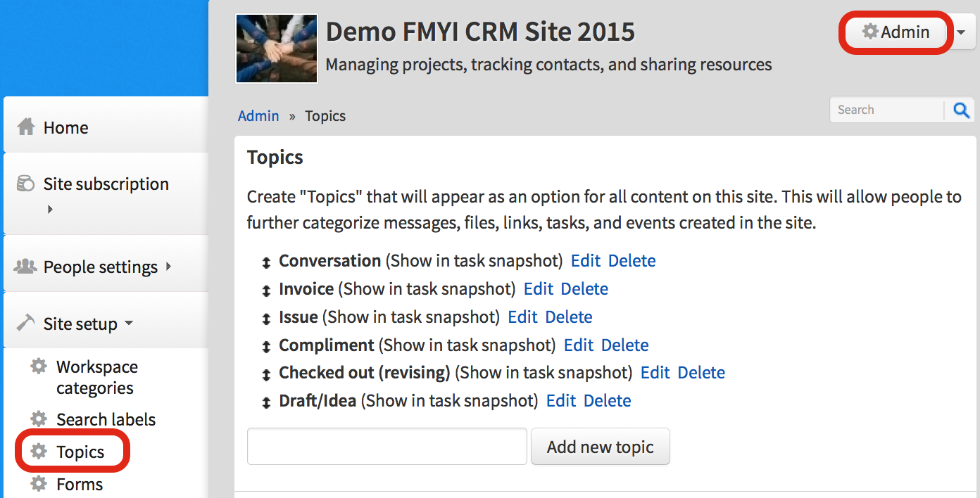Edit the Compliment topic
The width and height of the screenshot is (980, 498).
point(579,345)
